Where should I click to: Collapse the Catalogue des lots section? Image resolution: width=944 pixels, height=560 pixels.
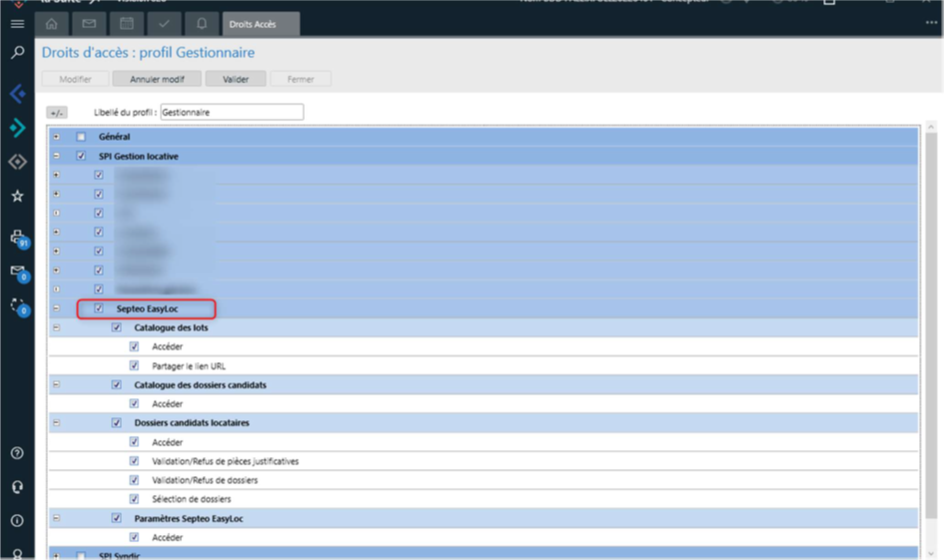[x=56, y=327]
